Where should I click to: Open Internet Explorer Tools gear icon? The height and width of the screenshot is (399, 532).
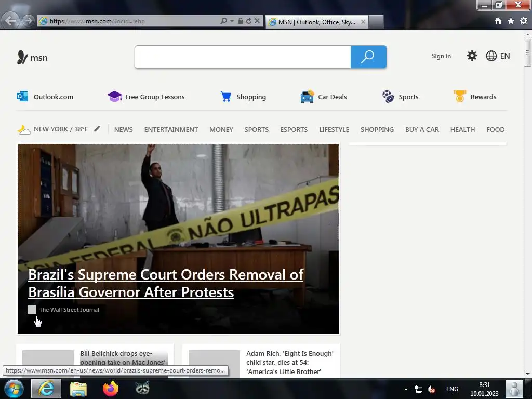click(524, 21)
